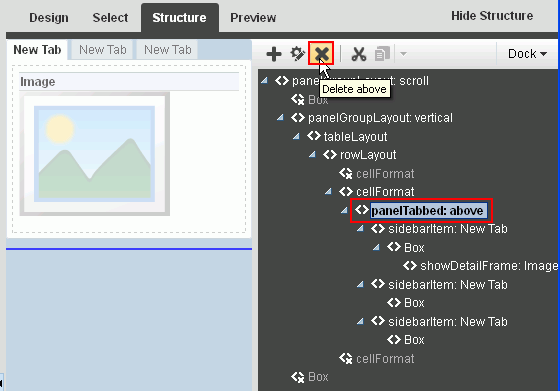Select showDetailFrame: Image row
Screen dimensions: 560x391
pos(489,266)
